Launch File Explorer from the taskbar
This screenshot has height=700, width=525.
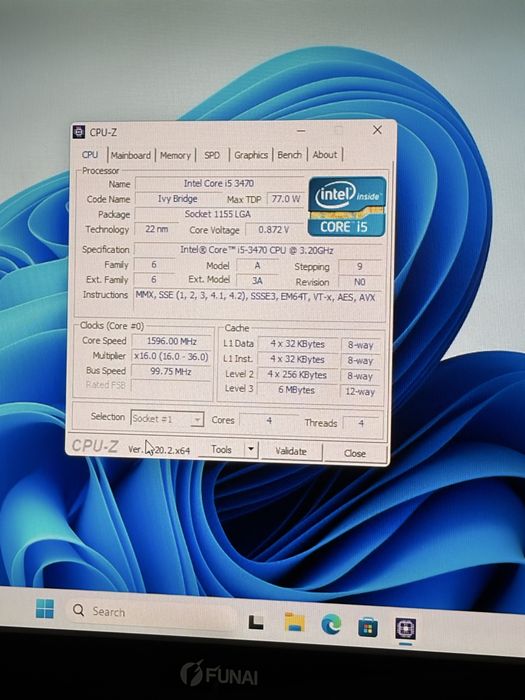click(294, 622)
